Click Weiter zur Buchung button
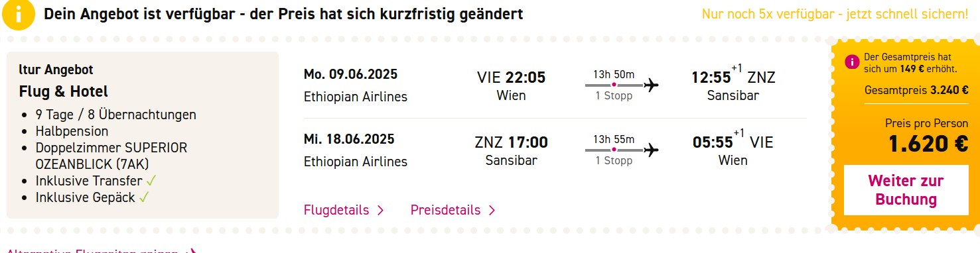 pyautogui.click(x=906, y=190)
